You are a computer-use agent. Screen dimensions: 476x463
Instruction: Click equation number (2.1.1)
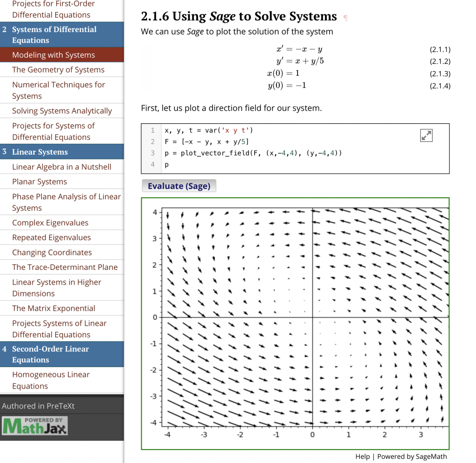coord(440,49)
